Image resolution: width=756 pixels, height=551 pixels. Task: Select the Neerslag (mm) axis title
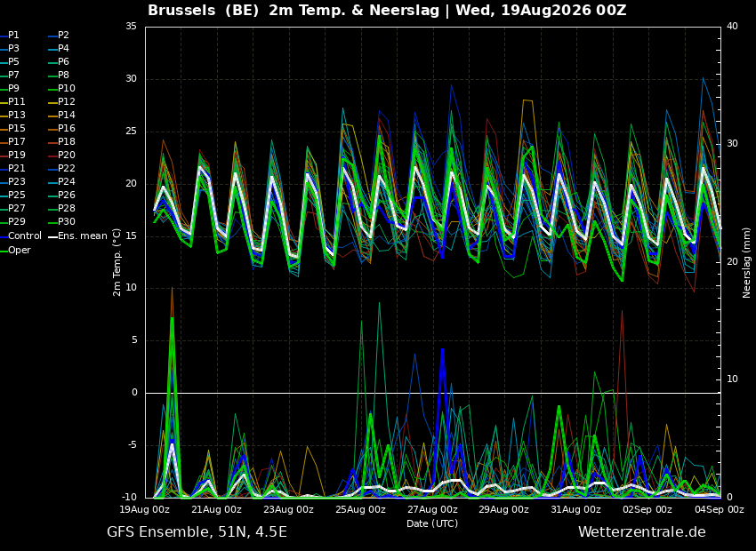[x=747, y=263]
